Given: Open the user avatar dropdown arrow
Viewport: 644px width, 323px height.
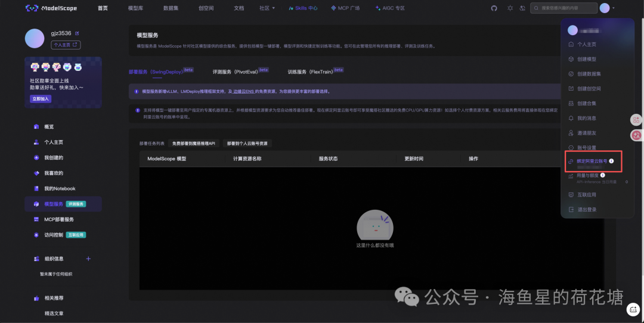Looking at the screenshot, I should tap(614, 8).
